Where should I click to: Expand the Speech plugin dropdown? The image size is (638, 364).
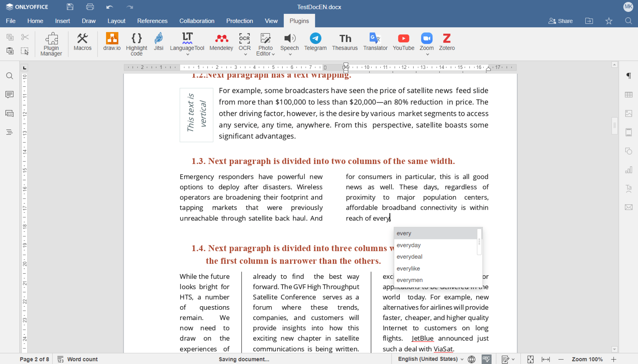pyautogui.click(x=290, y=54)
